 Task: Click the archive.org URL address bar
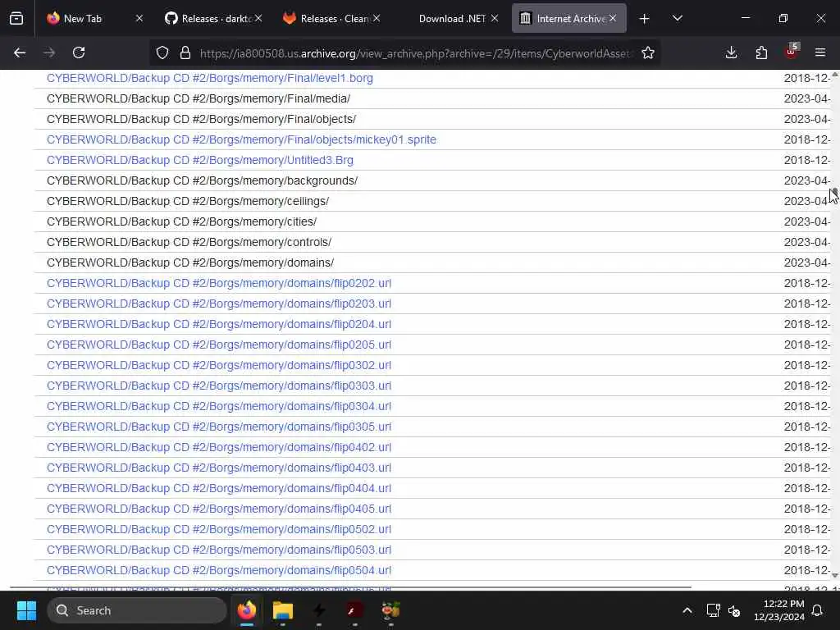[x=415, y=53]
